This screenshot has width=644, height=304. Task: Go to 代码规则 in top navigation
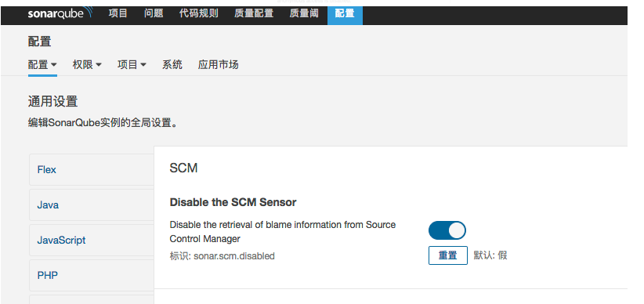coord(199,13)
